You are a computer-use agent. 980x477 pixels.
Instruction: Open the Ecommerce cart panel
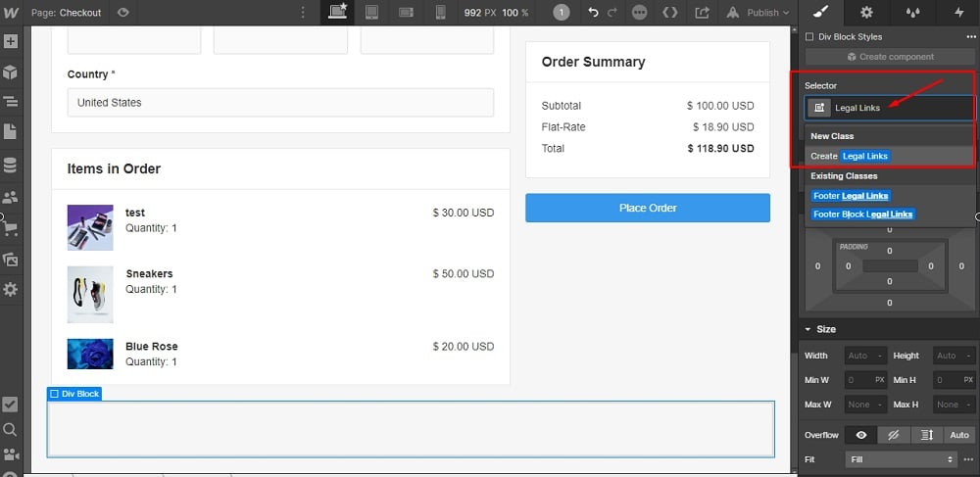coord(11,228)
